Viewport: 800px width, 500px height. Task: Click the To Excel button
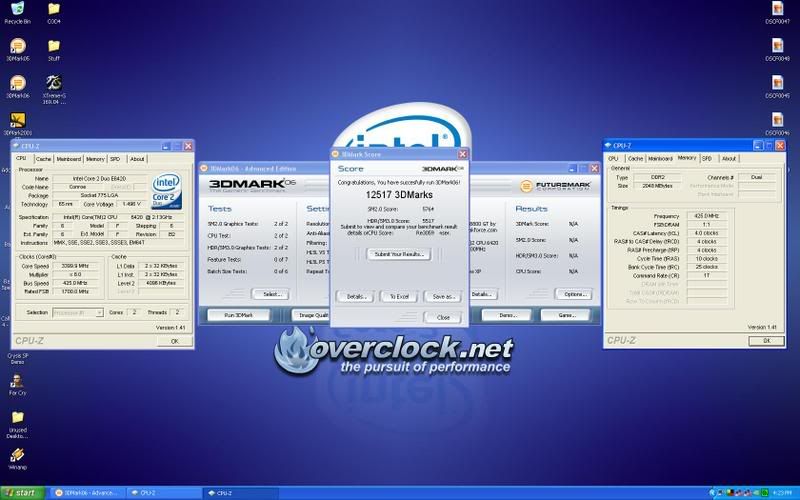pos(398,296)
